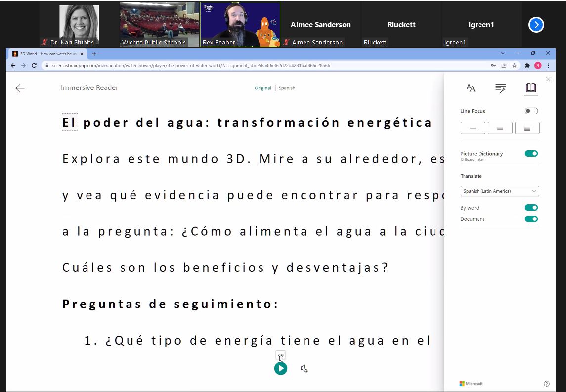566x392 pixels.
Task: Toggle translate Document switch
Action: tap(531, 219)
